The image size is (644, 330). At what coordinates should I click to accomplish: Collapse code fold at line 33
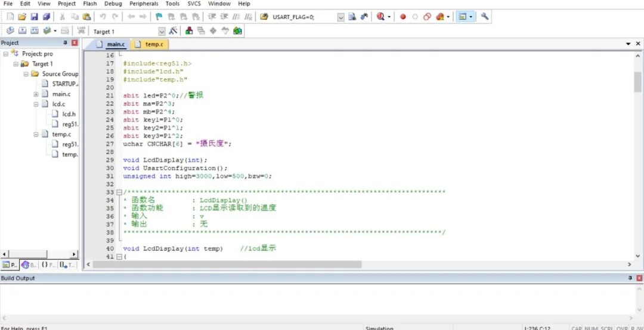(x=119, y=192)
